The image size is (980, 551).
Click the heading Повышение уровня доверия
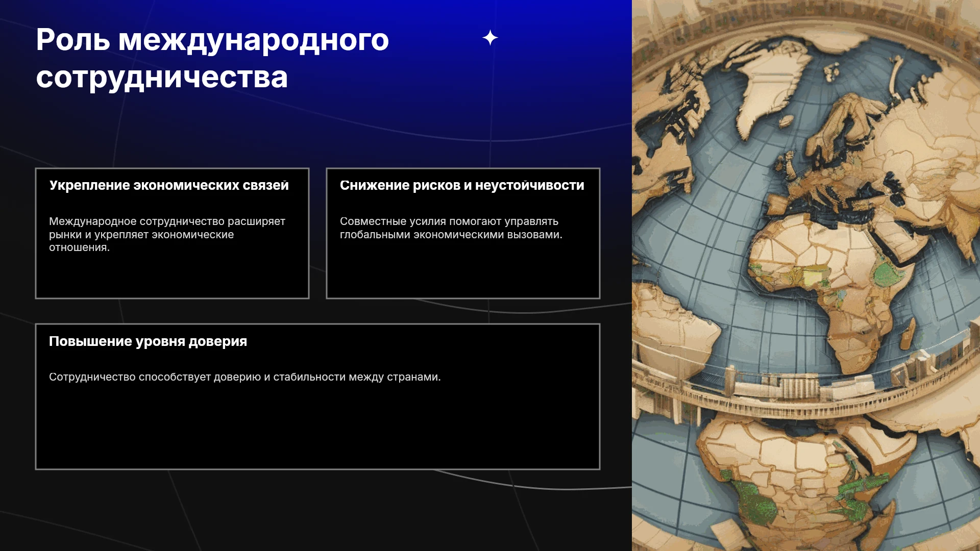(x=148, y=341)
